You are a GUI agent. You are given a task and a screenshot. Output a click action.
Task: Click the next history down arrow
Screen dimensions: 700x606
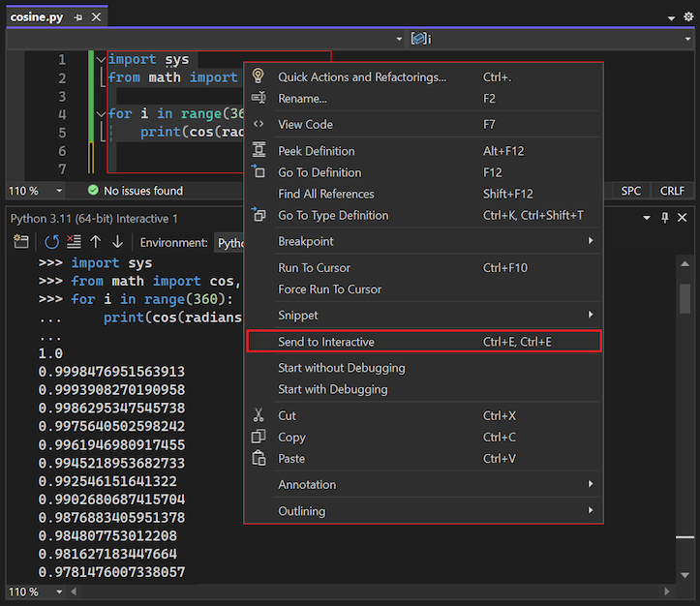pos(117,242)
